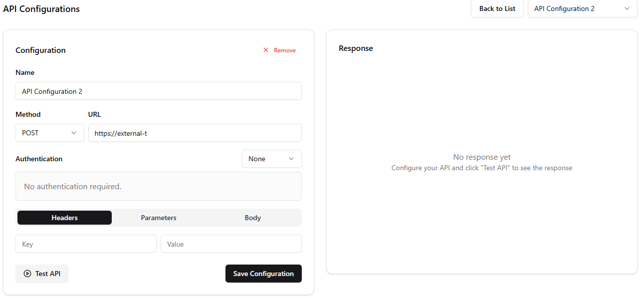Click the API Configurations page title
Image resolution: width=644 pixels, height=298 pixels.
point(41,8)
